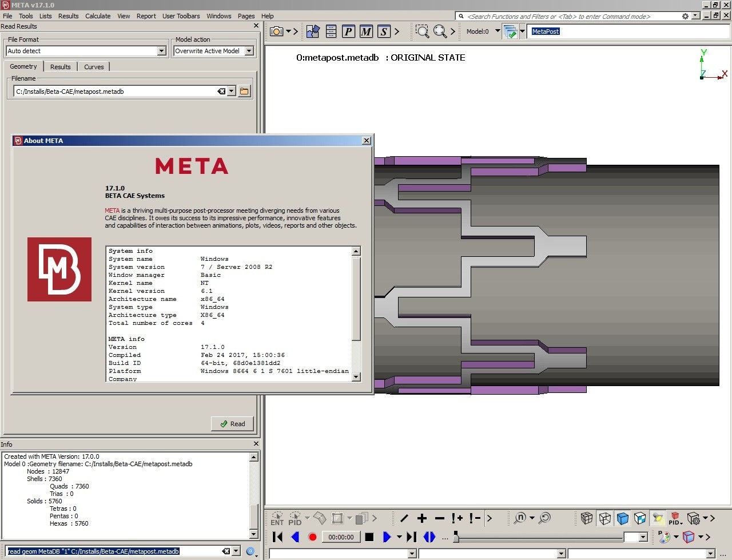Click the reset view rotate-magnifier icon
The height and width of the screenshot is (560, 732).
coord(544,518)
